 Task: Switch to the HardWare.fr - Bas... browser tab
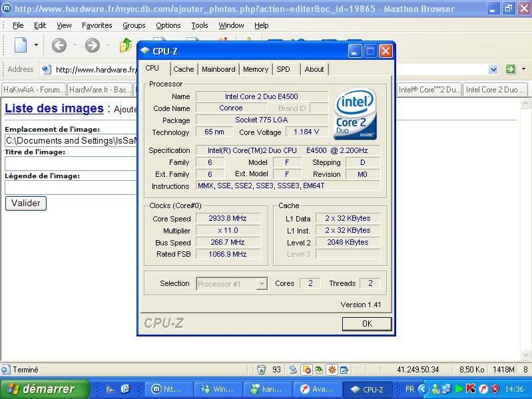coord(100,90)
